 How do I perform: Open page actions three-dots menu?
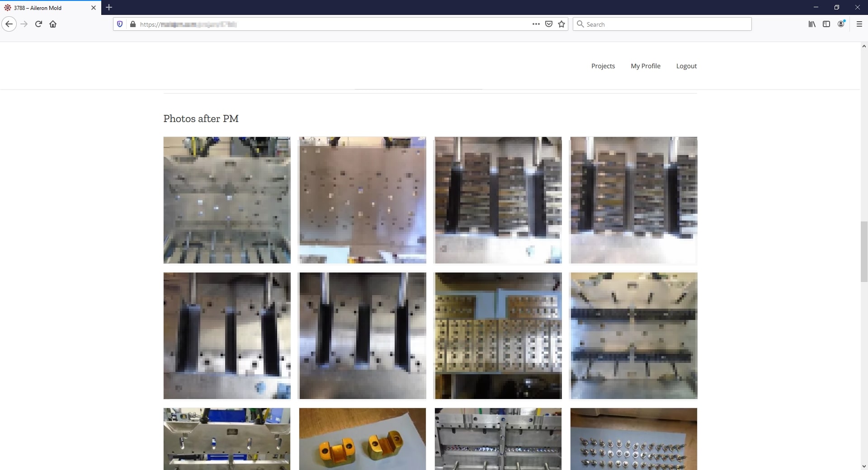click(x=536, y=24)
